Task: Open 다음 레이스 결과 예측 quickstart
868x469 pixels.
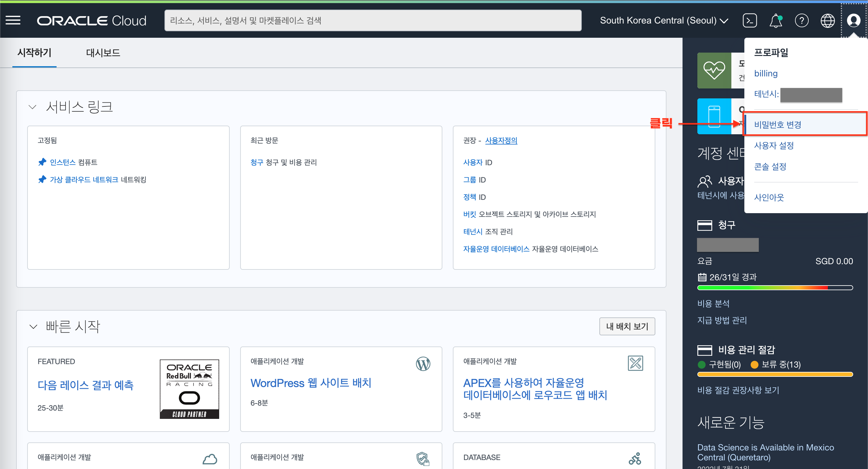Action: [x=86, y=385]
